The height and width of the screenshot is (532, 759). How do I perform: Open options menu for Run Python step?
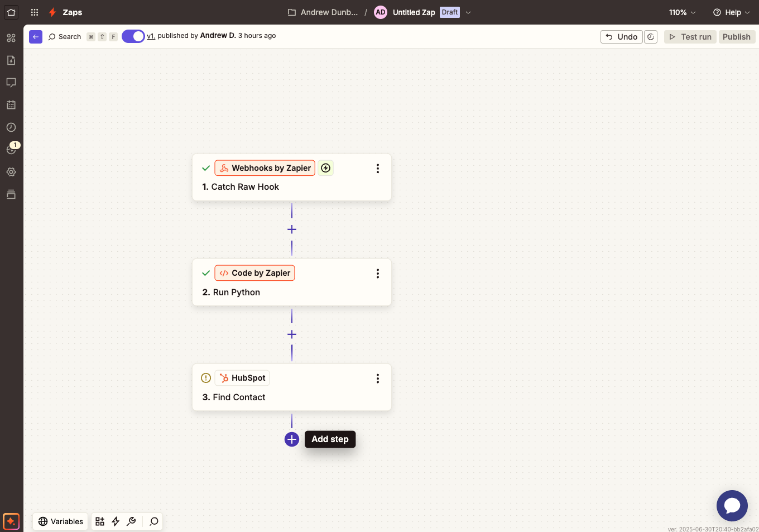click(378, 274)
